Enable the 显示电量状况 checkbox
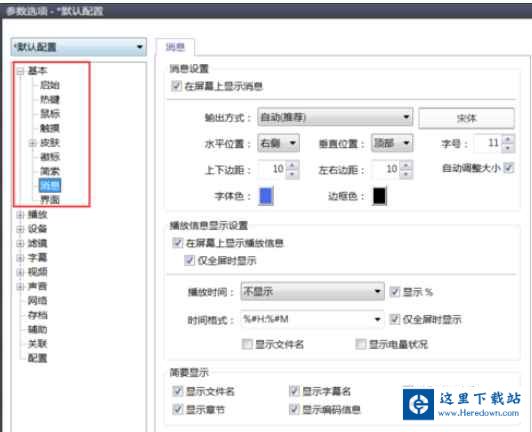The width and height of the screenshot is (532, 432). coord(360,344)
